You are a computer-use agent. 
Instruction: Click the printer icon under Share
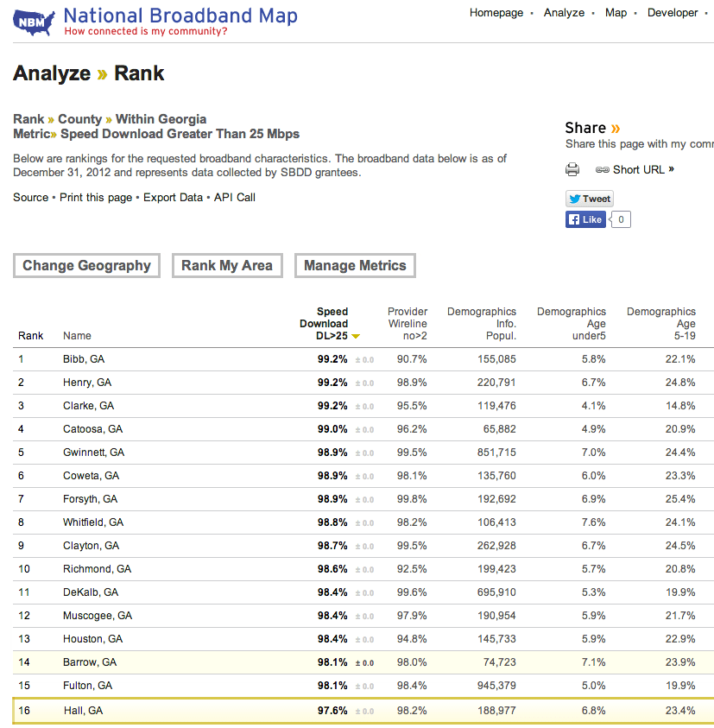[x=572, y=170]
